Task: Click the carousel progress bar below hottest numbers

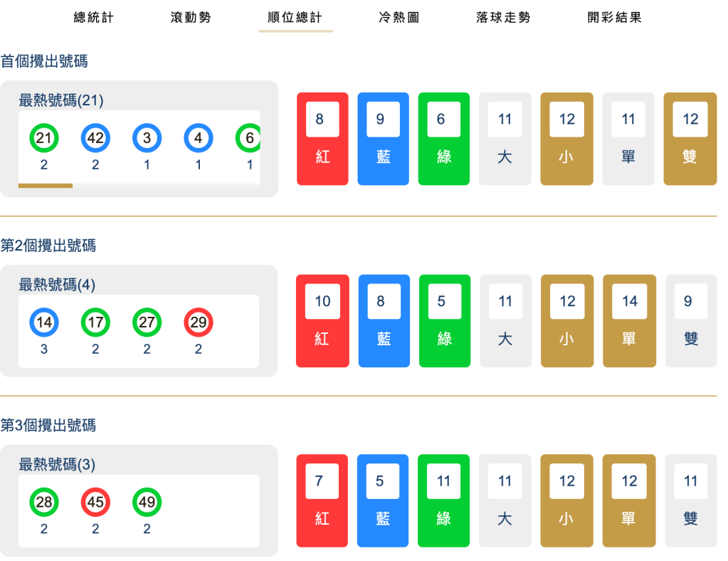Action: (x=44, y=186)
